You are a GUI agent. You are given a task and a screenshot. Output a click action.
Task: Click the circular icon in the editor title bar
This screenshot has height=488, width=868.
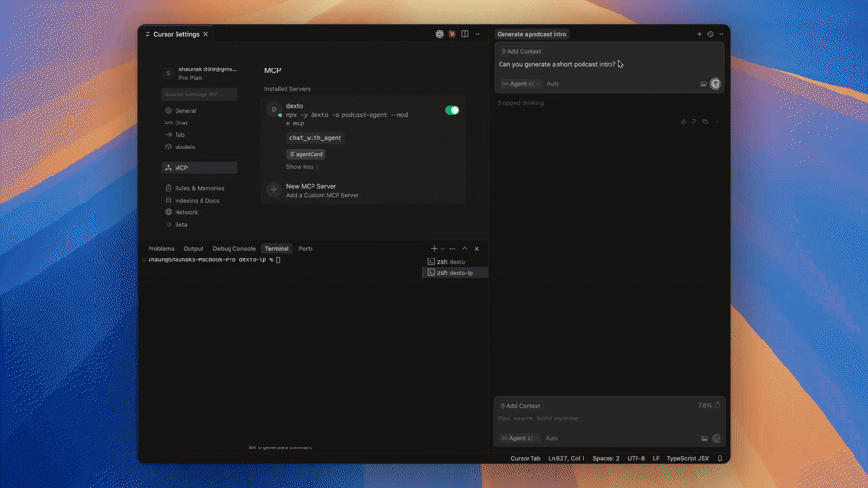click(x=439, y=34)
